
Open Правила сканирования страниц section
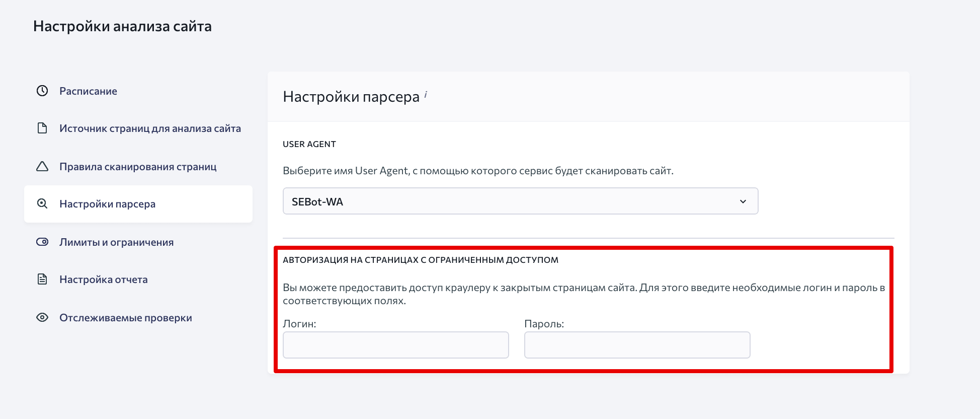coord(138,167)
